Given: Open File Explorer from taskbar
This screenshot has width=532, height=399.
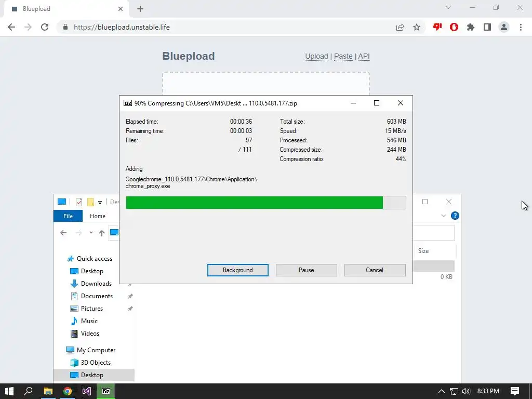Looking at the screenshot, I should click(x=48, y=391).
